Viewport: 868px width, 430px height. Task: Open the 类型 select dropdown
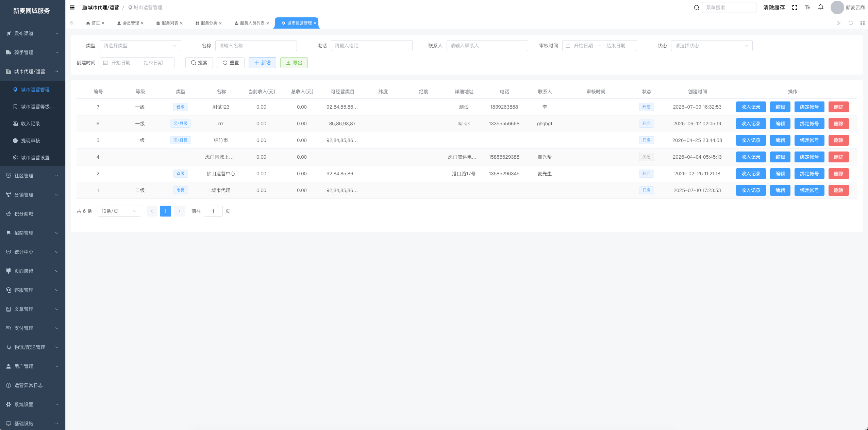click(140, 46)
